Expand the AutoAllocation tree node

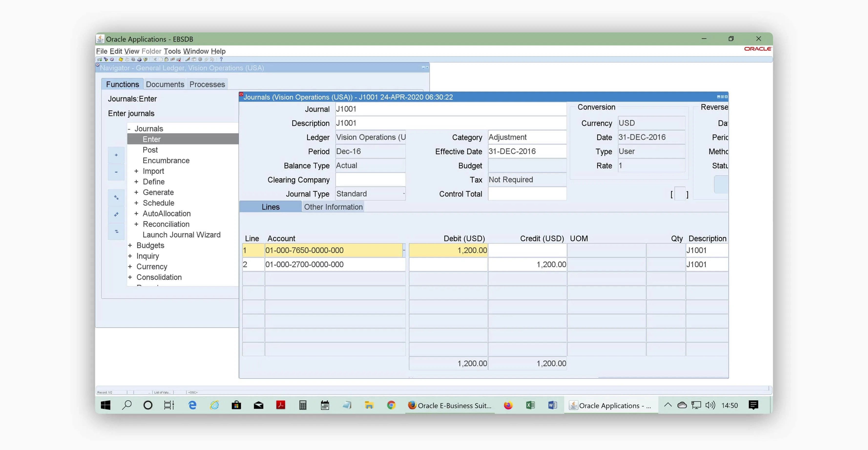coord(136,214)
